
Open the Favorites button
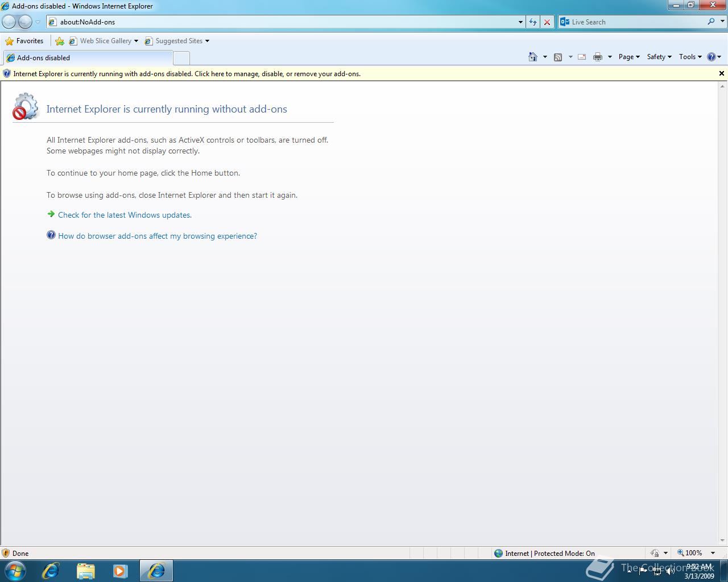pyautogui.click(x=24, y=41)
